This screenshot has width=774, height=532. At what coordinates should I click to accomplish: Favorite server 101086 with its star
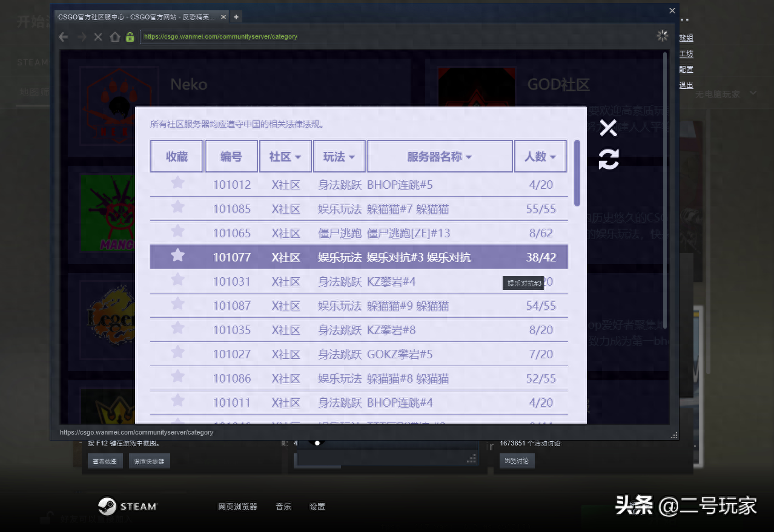[x=177, y=376]
